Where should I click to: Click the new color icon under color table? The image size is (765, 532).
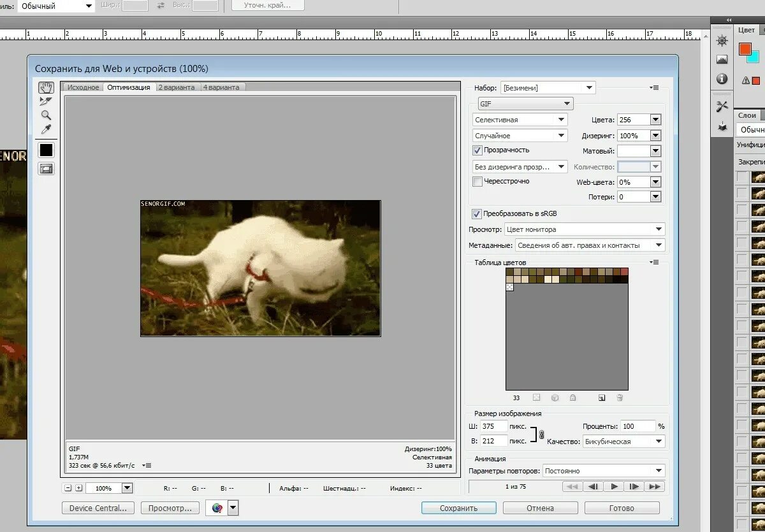tap(601, 398)
